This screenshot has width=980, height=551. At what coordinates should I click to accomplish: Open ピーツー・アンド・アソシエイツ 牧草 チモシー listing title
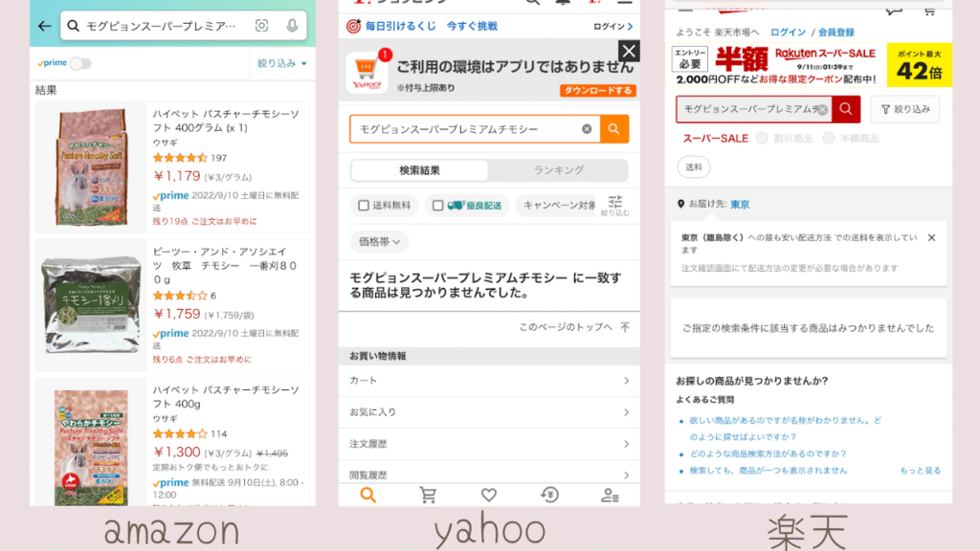tap(225, 265)
